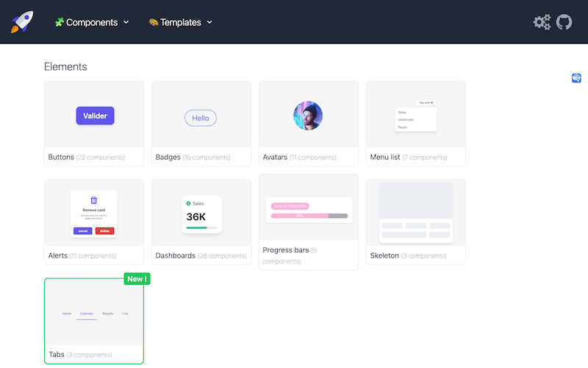The image size is (588, 368).
Task: Click the Valider button preview
Action: [x=96, y=116]
